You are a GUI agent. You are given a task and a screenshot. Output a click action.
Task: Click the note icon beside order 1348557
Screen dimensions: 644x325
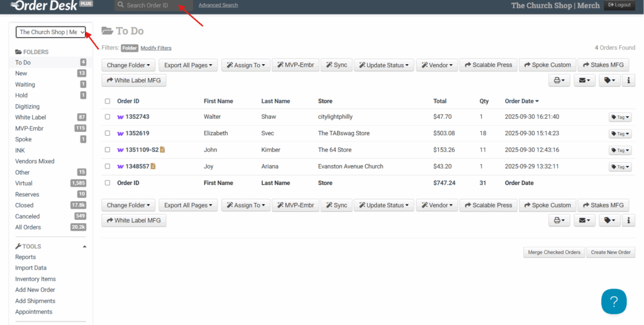tap(153, 167)
